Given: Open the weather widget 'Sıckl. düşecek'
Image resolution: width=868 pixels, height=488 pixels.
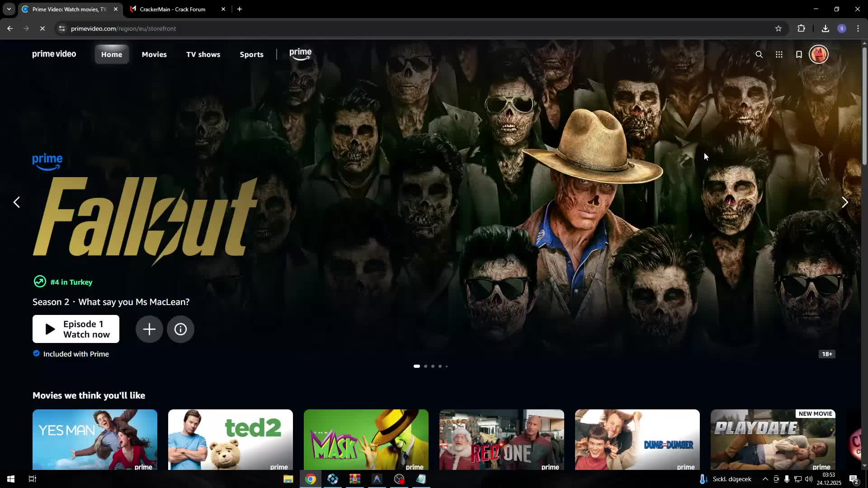Looking at the screenshot, I should tap(726, 479).
